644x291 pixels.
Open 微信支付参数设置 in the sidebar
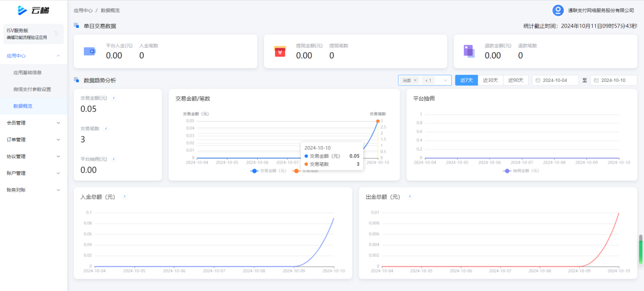34,90
